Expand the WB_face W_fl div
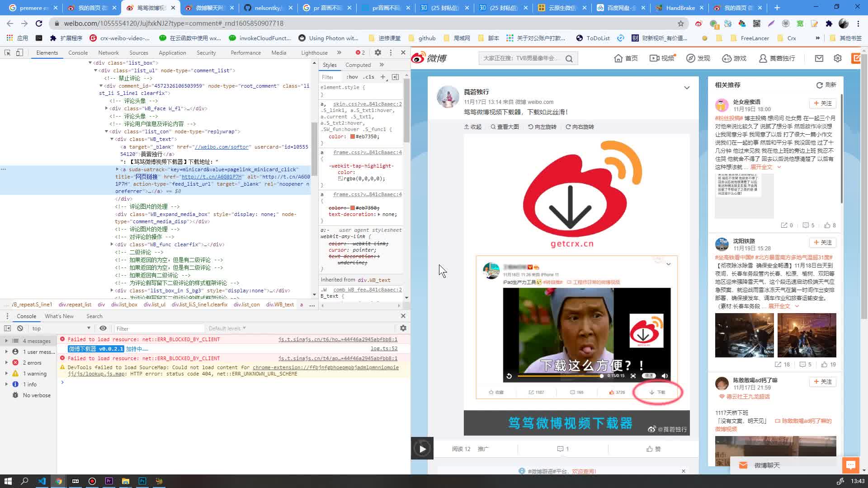This screenshot has width=868, height=488. click(x=106, y=108)
